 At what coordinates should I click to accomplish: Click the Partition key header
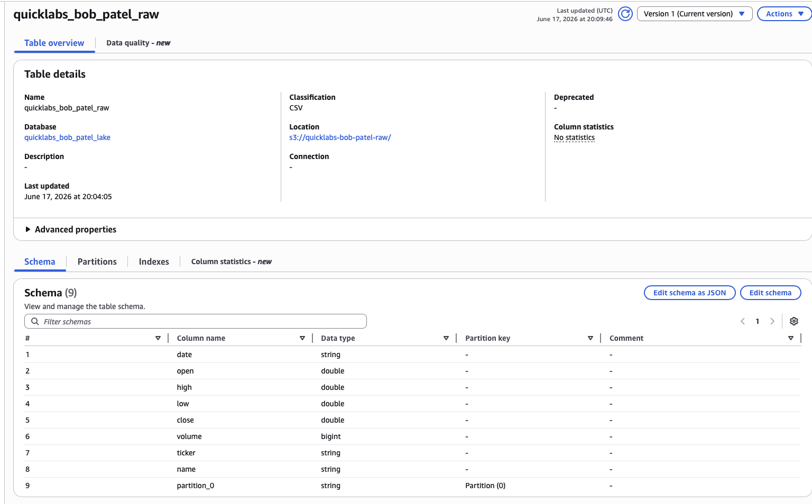487,338
